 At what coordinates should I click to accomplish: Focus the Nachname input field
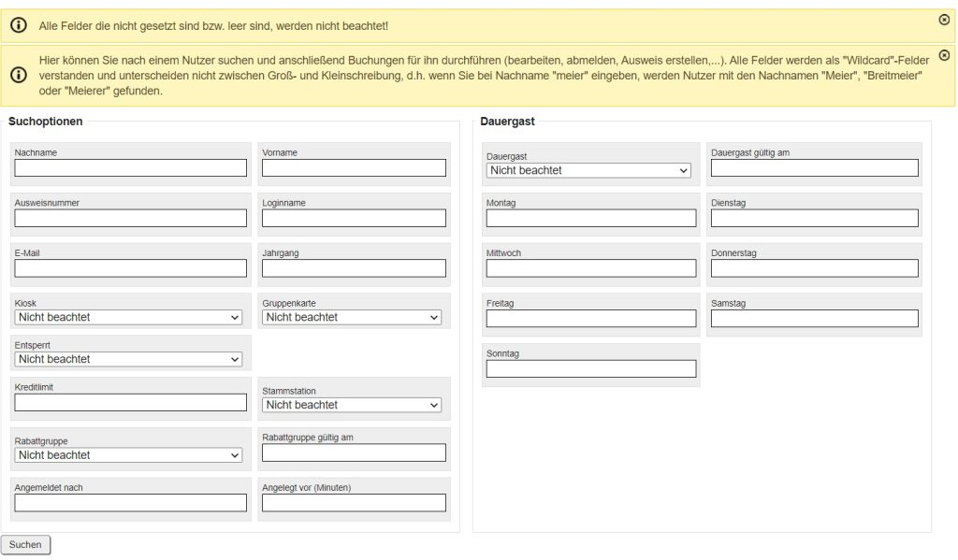click(131, 168)
